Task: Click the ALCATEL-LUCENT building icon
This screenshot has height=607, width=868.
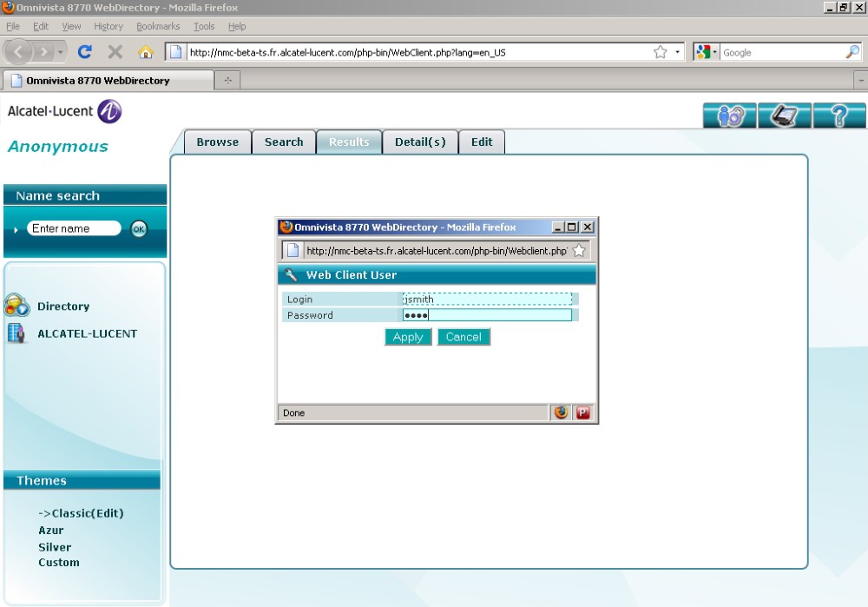Action: pyautogui.click(x=16, y=333)
